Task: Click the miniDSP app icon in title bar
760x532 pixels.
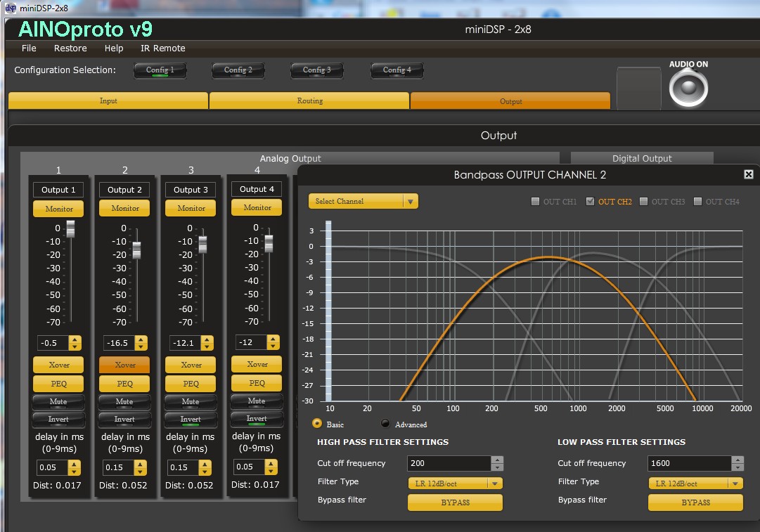Action: pos(10,7)
